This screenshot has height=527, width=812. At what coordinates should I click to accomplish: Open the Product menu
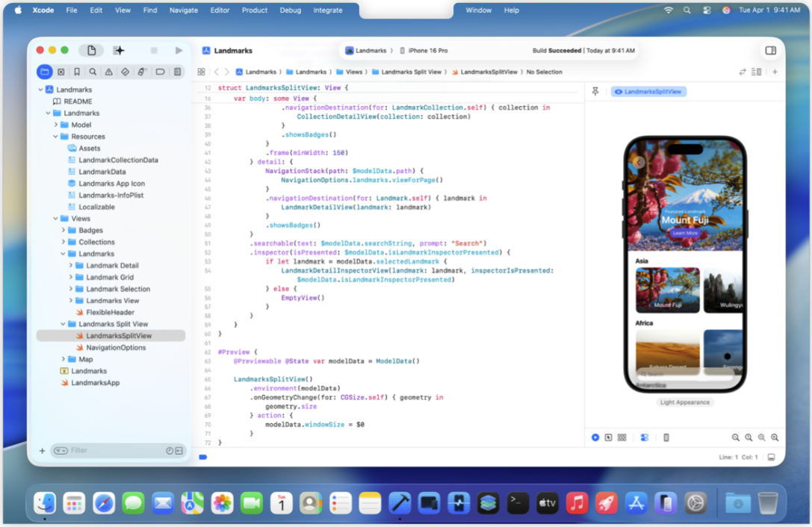[255, 10]
